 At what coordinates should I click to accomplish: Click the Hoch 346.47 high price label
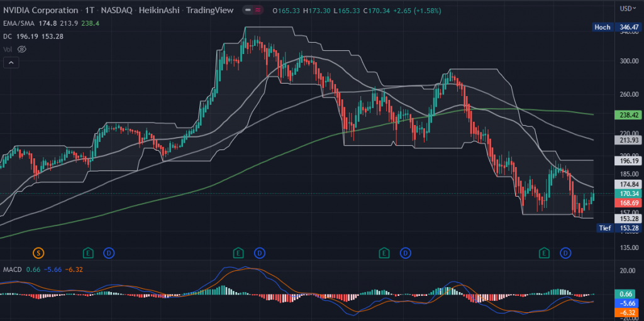618,27
